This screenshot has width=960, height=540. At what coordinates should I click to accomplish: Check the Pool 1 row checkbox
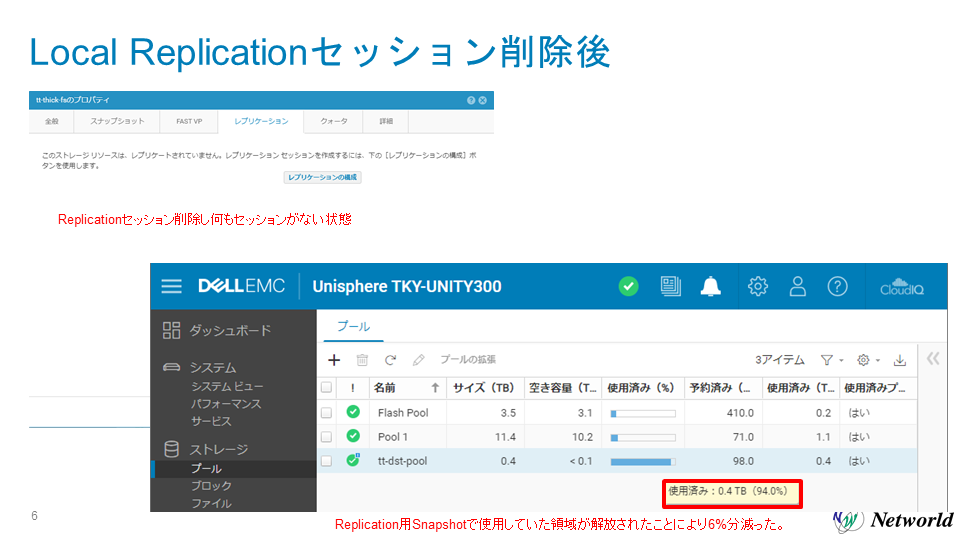click(326, 437)
